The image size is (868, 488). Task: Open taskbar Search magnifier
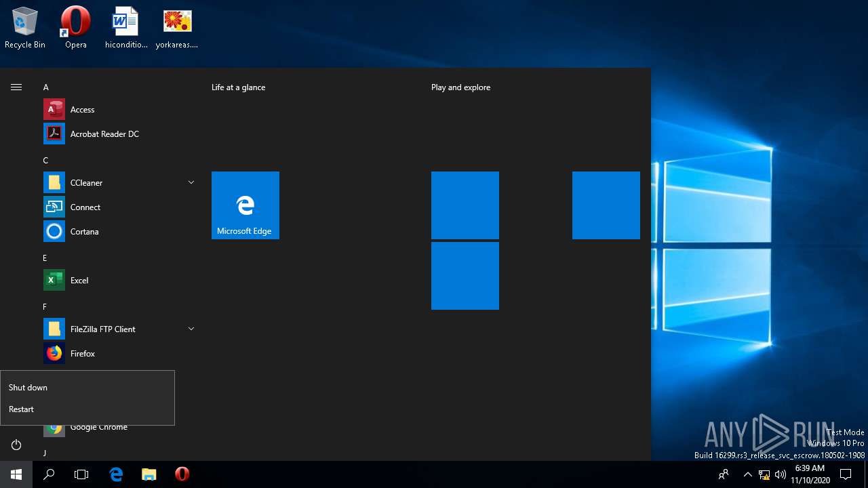pos(49,474)
